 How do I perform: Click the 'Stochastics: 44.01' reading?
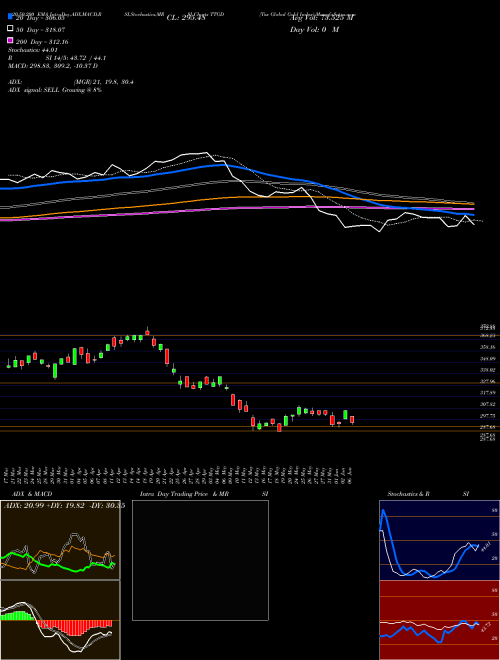click(x=32, y=50)
